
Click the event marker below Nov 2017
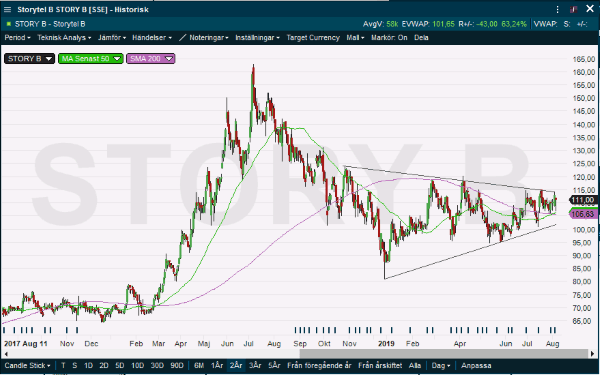click(x=67, y=330)
